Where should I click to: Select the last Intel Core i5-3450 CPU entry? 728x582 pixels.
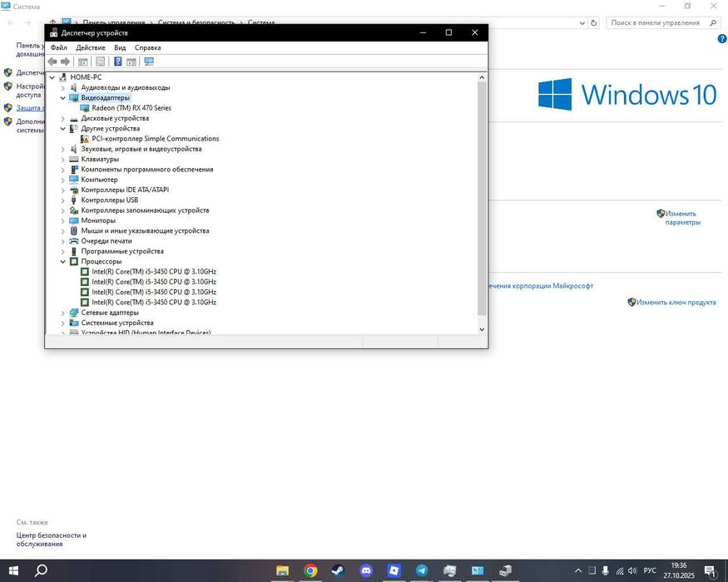[x=154, y=302]
